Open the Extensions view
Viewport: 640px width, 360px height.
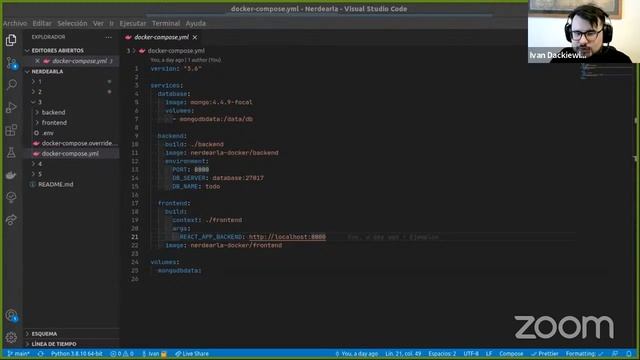[x=11, y=130]
